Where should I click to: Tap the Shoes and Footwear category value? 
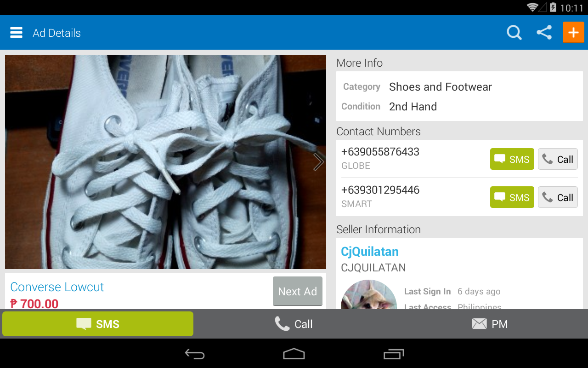coord(441,87)
